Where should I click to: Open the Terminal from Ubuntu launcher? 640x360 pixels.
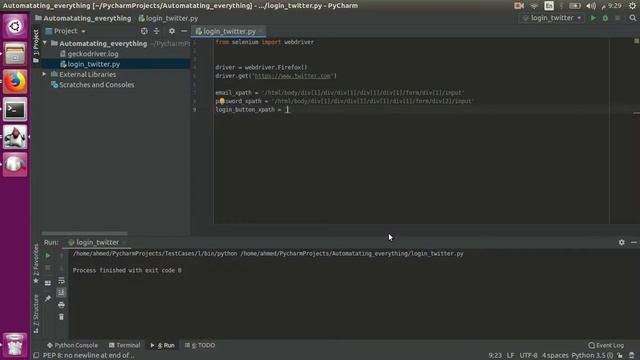pyautogui.click(x=15, y=109)
